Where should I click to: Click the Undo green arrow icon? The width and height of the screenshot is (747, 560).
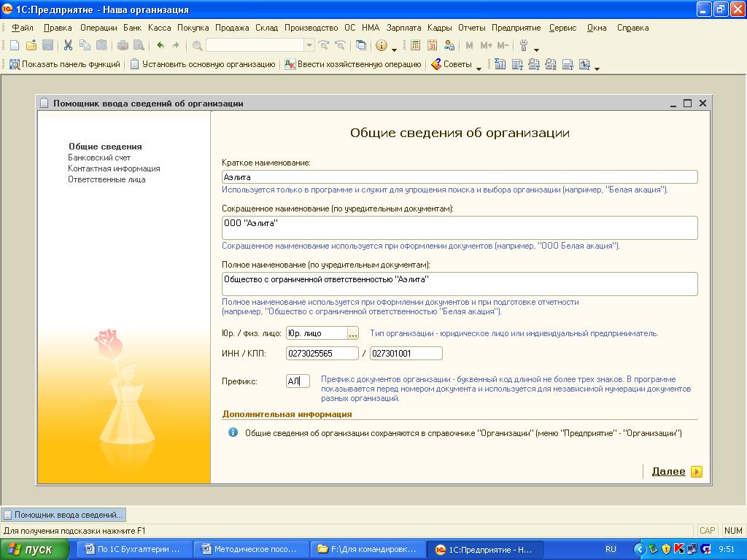tap(160, 45)
